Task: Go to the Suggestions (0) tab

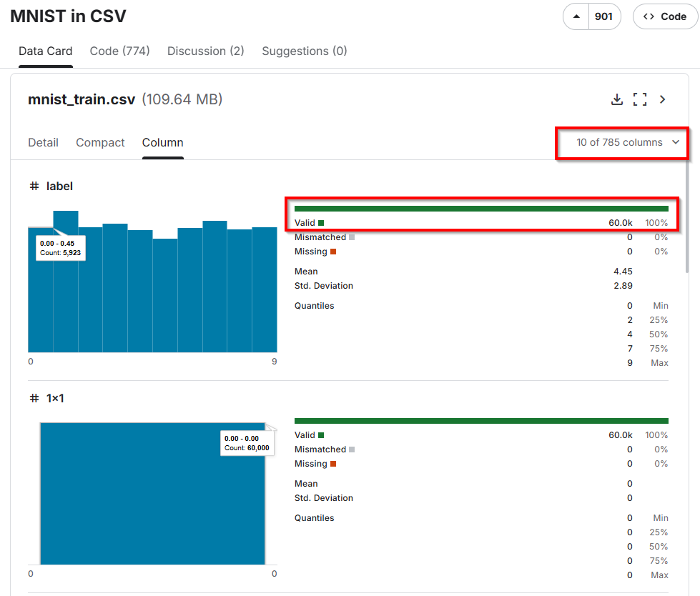Action: click(304, 51)
